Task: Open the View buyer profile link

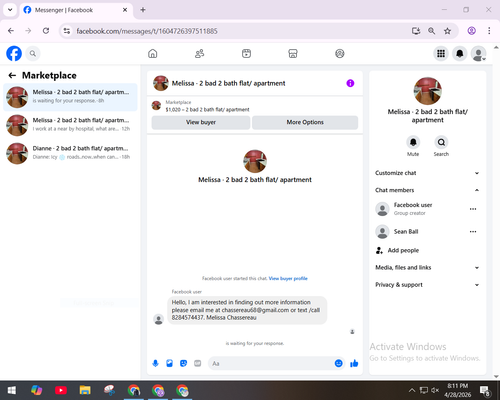Action: coord(288,278)
